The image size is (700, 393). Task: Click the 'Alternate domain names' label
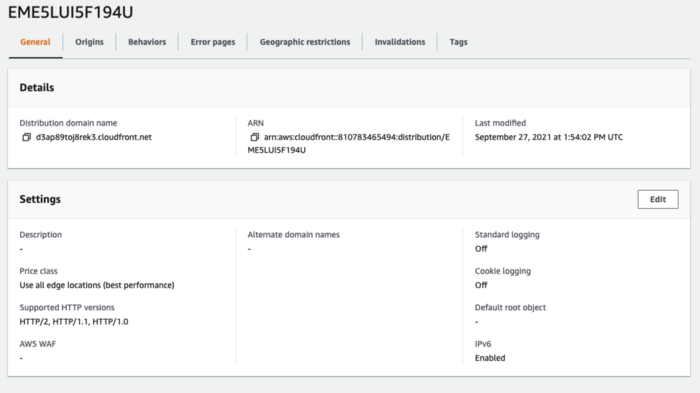point(293,234)
